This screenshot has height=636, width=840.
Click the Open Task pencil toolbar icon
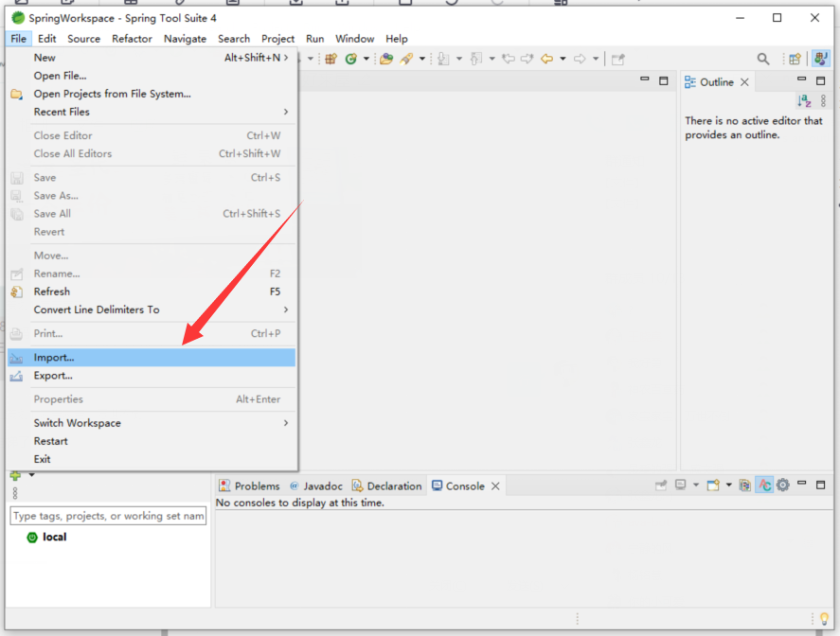[406, 59]
